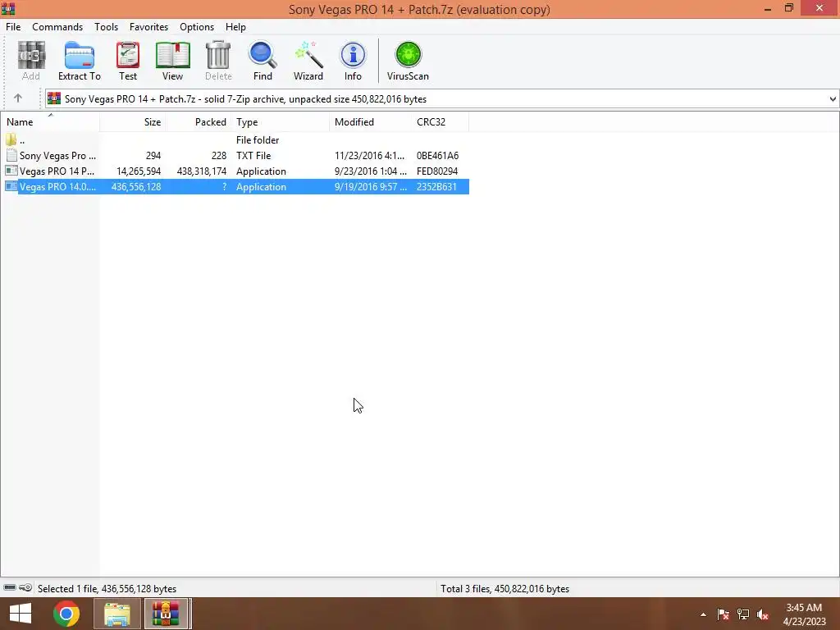840x630 pixels.
Task: Sort by Packed column header
Action: [199, 121]
